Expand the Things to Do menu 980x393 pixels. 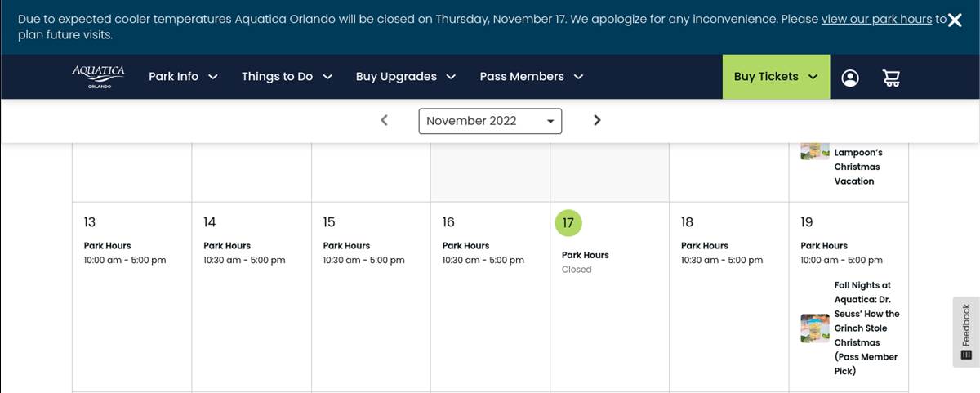(287, 77)
